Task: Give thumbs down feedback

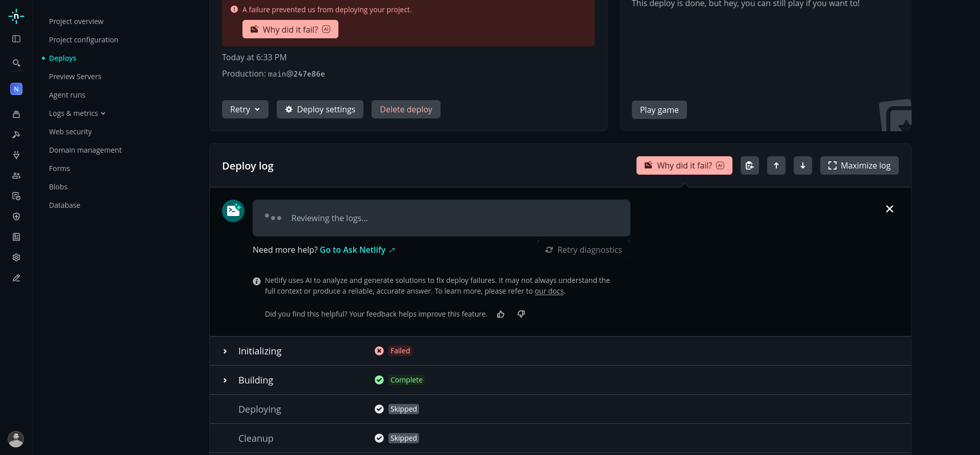Action: point(521,314)
